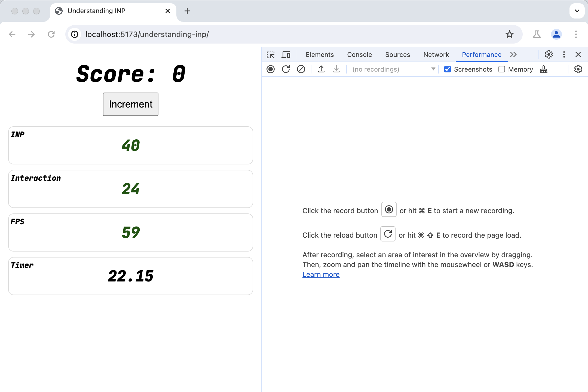The image size is (588, 392).
Task: Click the Performance reload button
Action: [x=286, y=69]
